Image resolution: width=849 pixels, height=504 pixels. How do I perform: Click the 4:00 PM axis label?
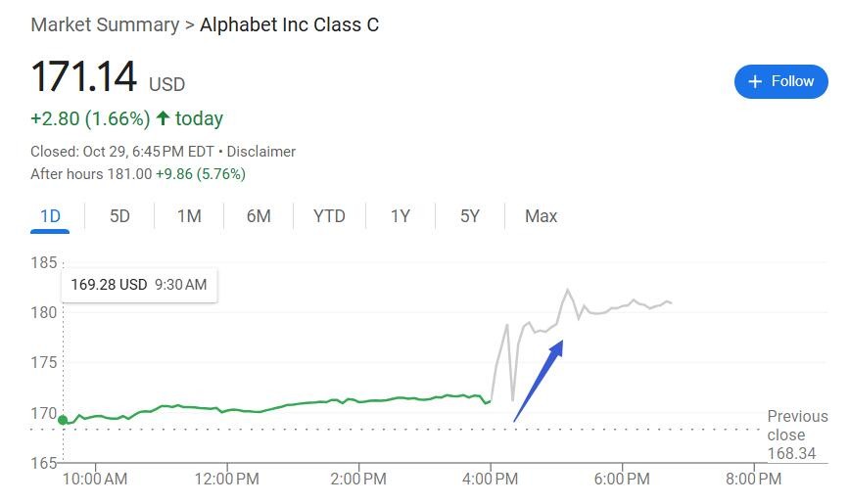pyautogui.click(x=490, y=479)
